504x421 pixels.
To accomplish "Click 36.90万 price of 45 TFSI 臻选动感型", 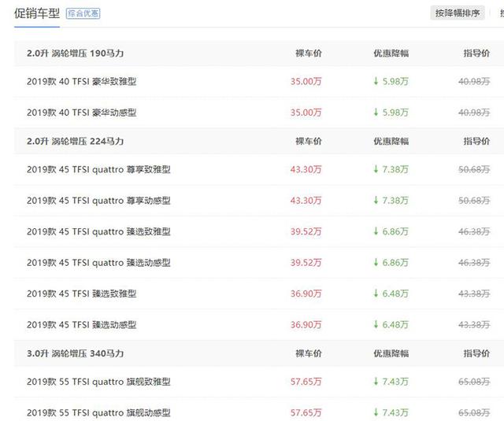I will [306, 325].
